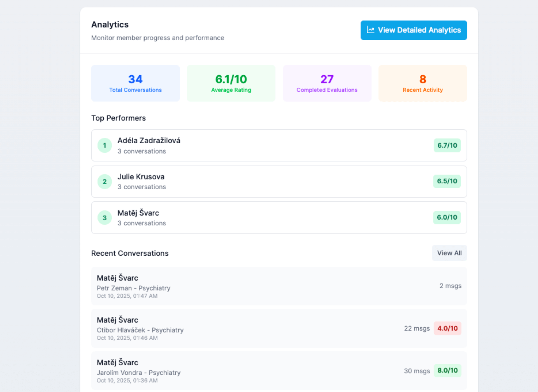This screenshot has height=392, width=538.
Task: Select the Average Rating stat card
Action: [231, 83]
